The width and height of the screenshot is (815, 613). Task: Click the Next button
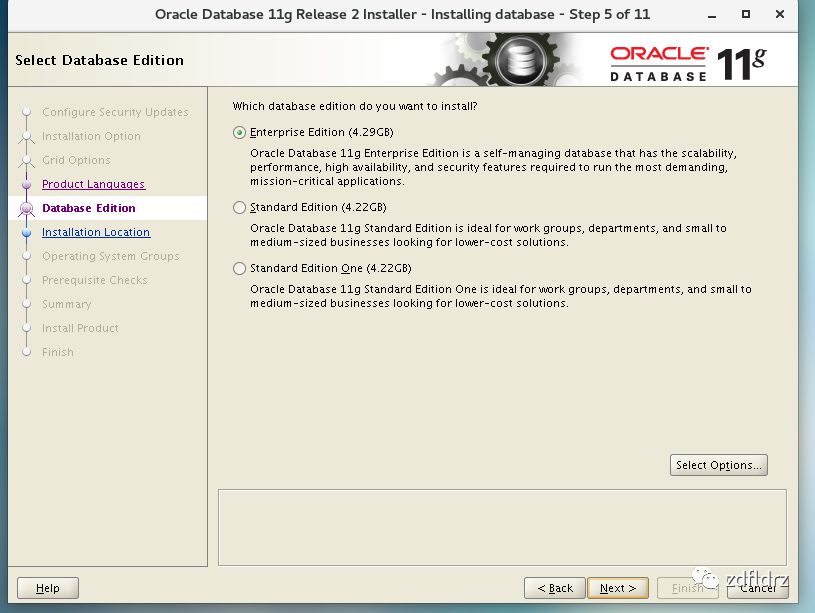tap(617, 588)
